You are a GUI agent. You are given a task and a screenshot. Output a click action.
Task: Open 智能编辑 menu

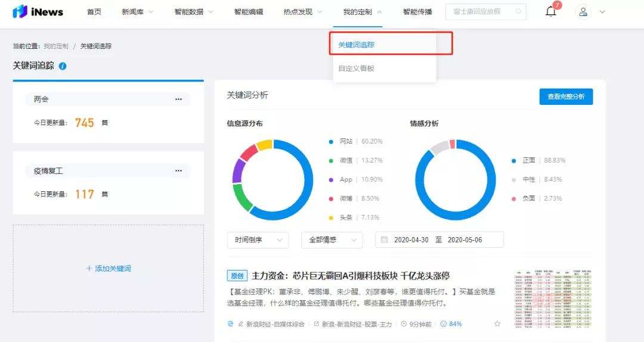pos(249,12)
